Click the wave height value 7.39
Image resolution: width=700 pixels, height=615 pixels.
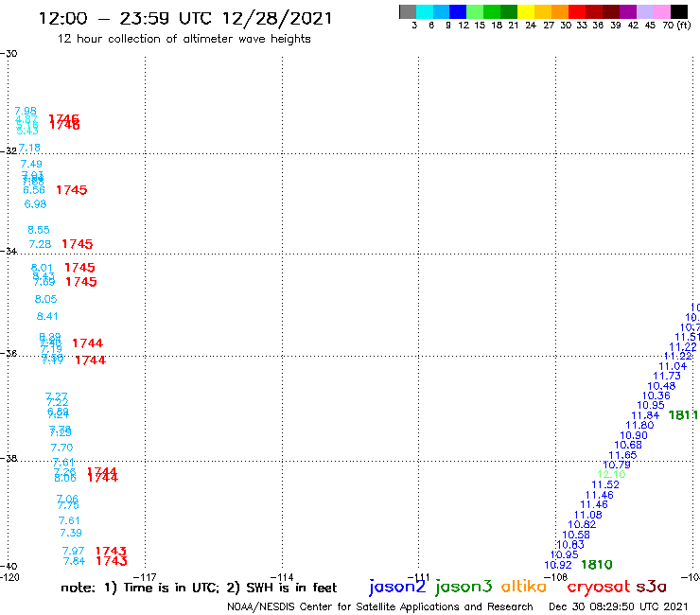pos(71,533)
